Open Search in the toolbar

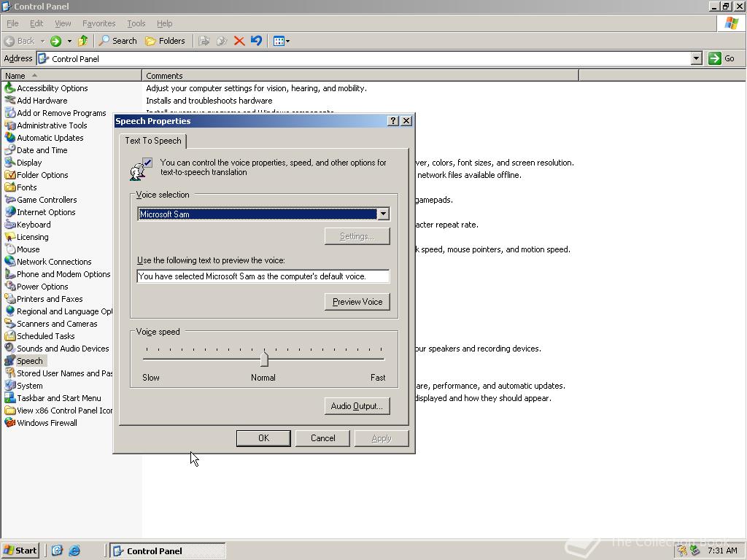117,41
